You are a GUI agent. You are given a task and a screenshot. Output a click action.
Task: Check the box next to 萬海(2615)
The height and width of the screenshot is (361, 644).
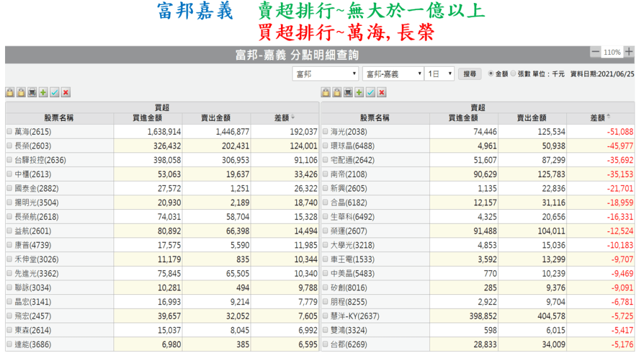pyautogui.click(x=9, y=132)
